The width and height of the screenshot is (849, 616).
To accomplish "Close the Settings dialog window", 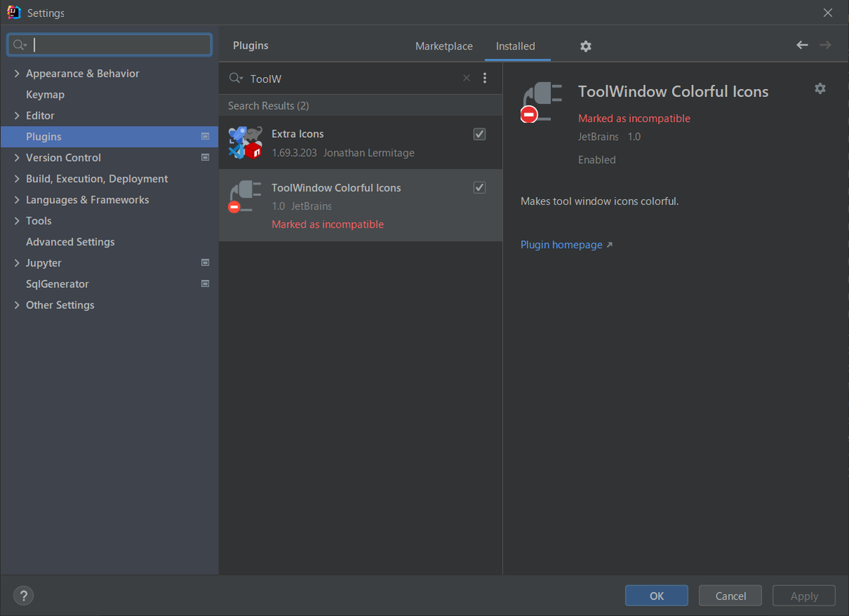I will point(828,13).
